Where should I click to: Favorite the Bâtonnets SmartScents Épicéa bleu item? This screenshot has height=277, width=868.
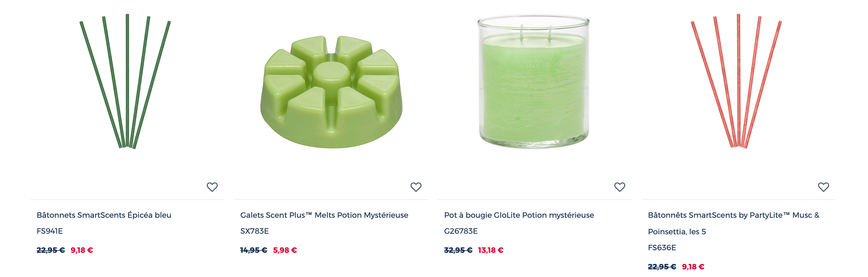click(x=212, y=187)
